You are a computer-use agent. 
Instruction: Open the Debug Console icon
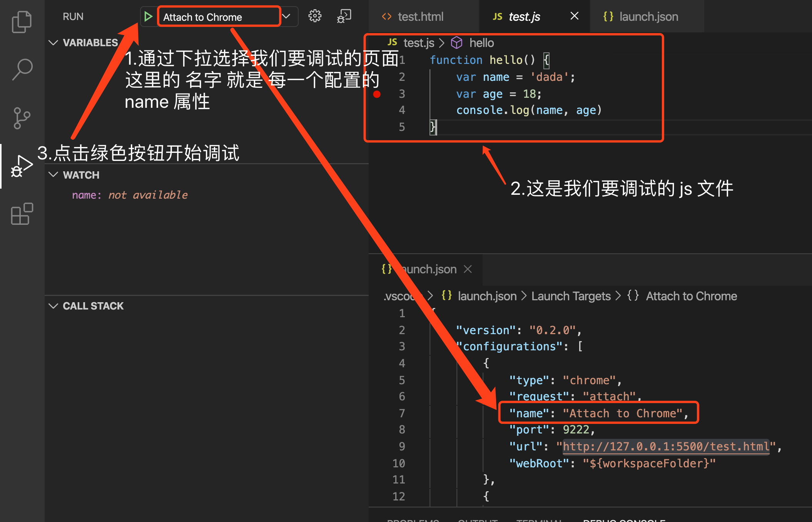point(344,16)
